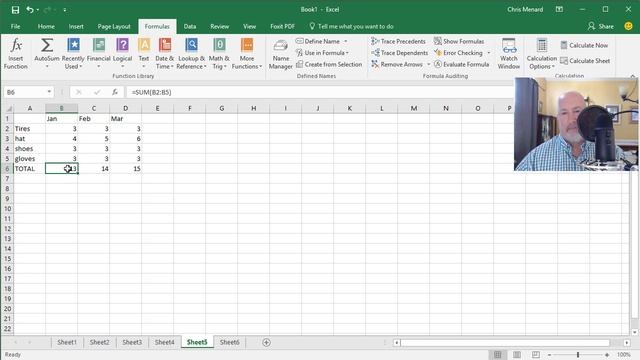Switch to the Page Layout tab

tap(114, 26)
